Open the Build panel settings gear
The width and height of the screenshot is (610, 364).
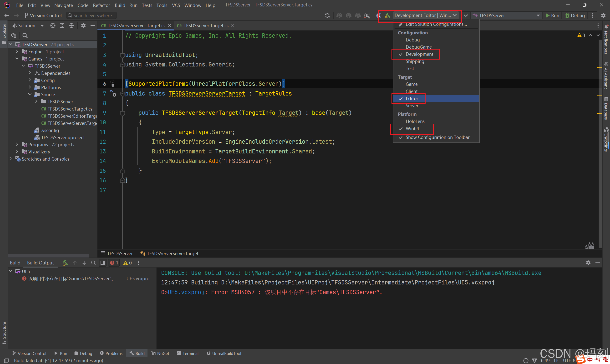tap(588, 263)
